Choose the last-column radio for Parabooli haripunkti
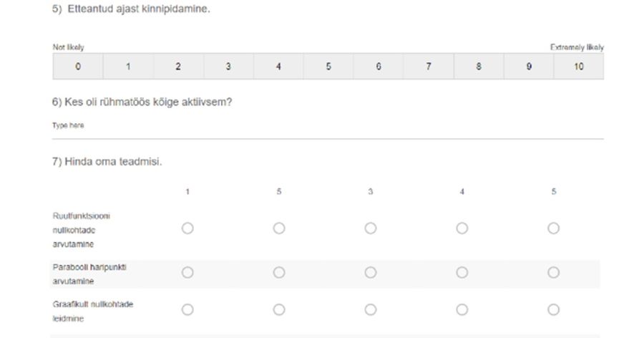 click(x=554, y=273)
